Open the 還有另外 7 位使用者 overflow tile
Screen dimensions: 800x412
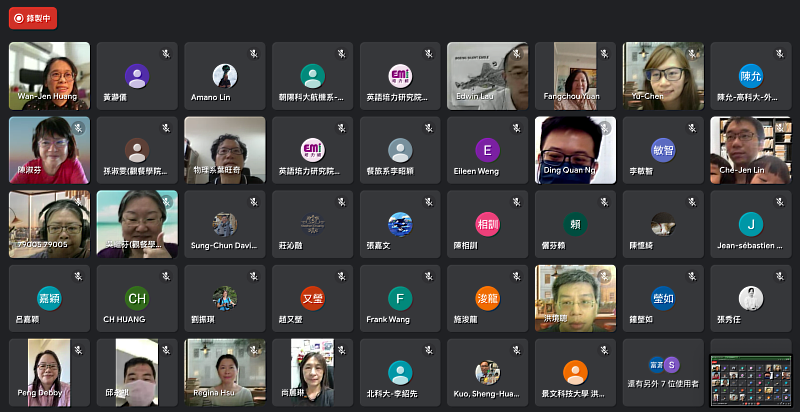(x=663, y=373)
